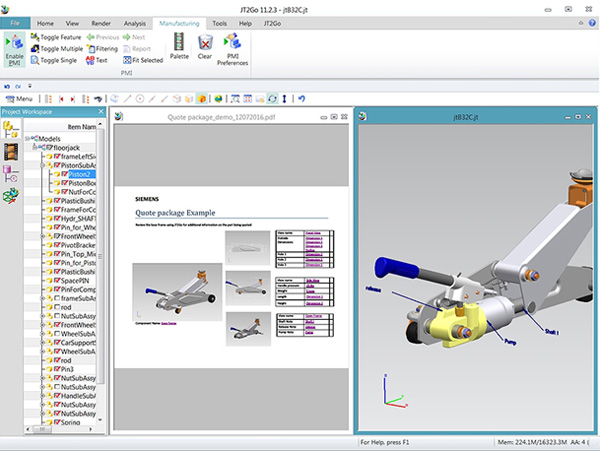Viewport: 600px width, 451px height.
Task: Expand the HandleSub node
Action: [x=43, y=396]
